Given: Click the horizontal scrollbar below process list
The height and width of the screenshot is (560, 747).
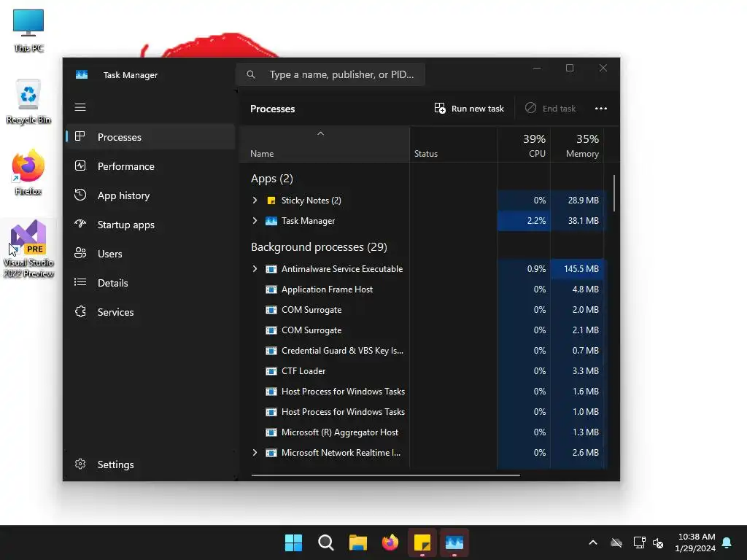Looking at the screenshot, I should (x=385, y=475).
